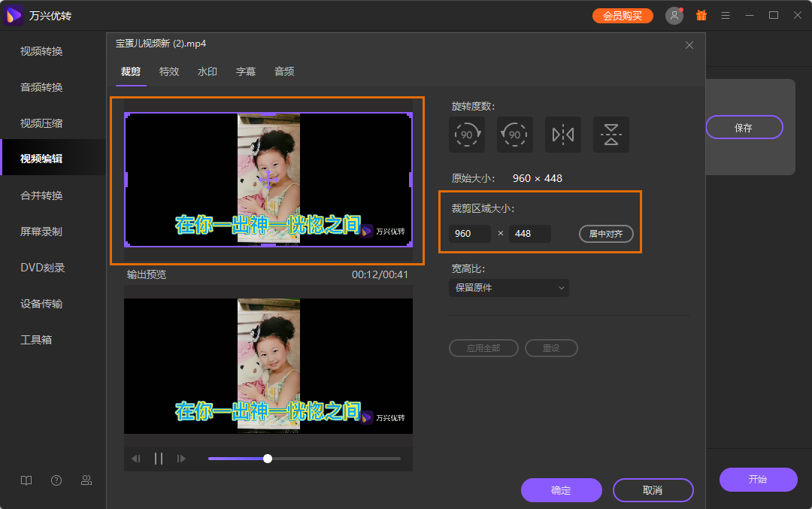The width and height of the screenshot is (812, 509).
Task: Open the user account icon
Action: (674, 16)
